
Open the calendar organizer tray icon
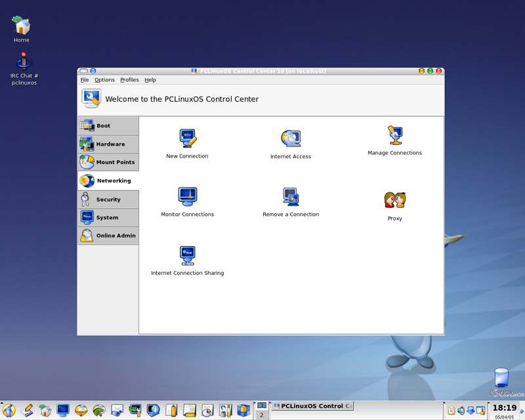pyautogui.click(x=480, y=410)
